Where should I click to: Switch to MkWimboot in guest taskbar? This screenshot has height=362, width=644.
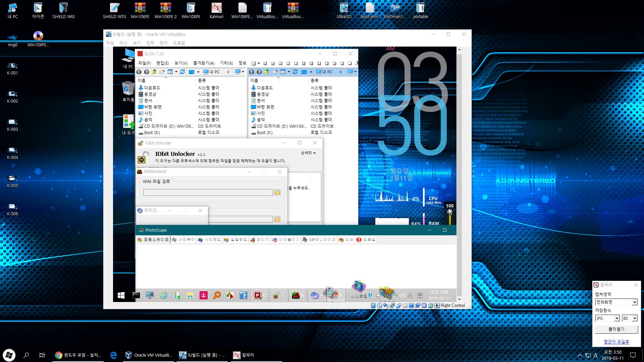[298, 295]
